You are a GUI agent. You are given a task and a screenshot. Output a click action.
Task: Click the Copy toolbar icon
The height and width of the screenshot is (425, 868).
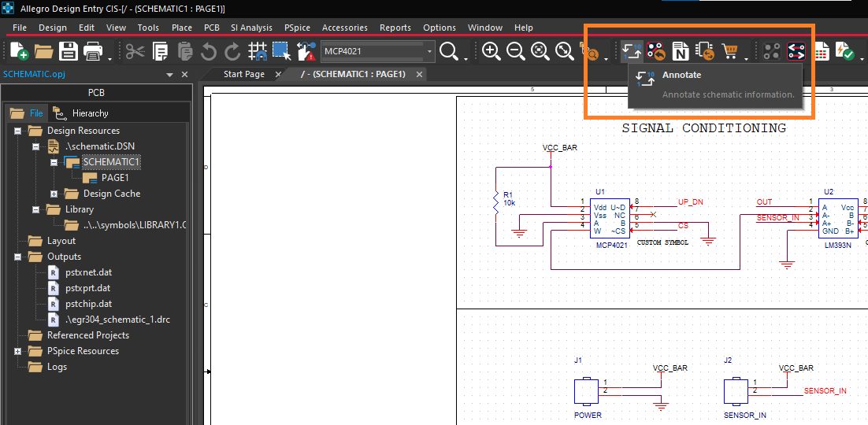(x=160, y=51)
